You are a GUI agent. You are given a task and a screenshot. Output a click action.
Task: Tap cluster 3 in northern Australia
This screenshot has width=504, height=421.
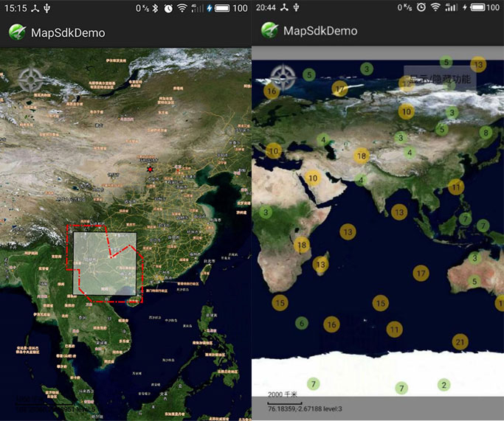click(x=474, y=258)
